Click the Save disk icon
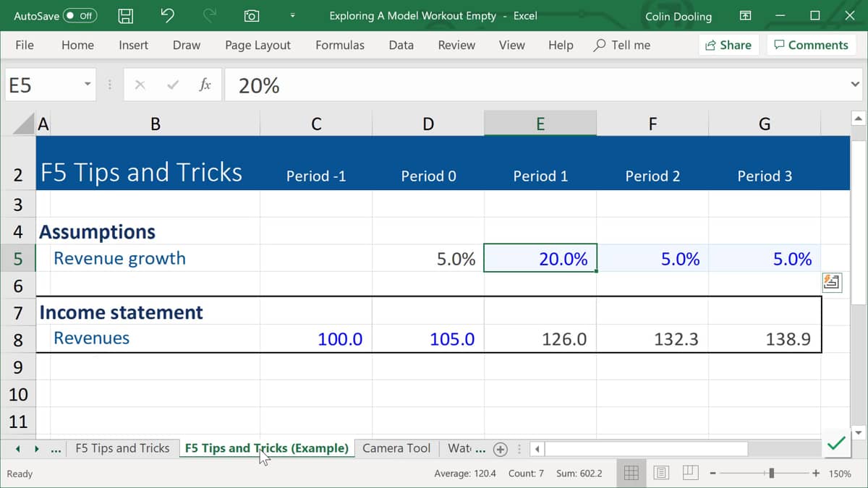The width and height of the screenshot is (868, 488). [126, 16]
